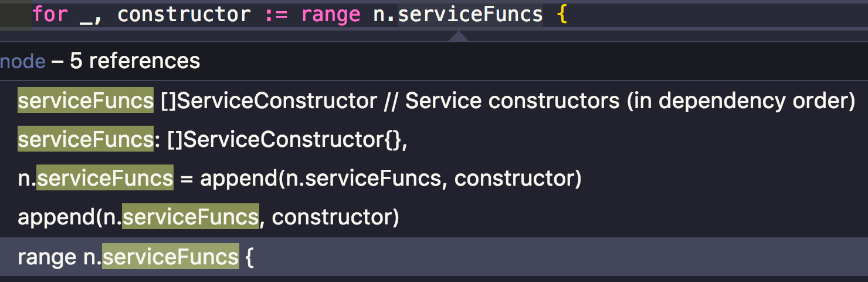Jump to the "n.serviceFuncs = append" reference
Screen dimensions: 868x282
pyautogui.click(x=299, y=179)
